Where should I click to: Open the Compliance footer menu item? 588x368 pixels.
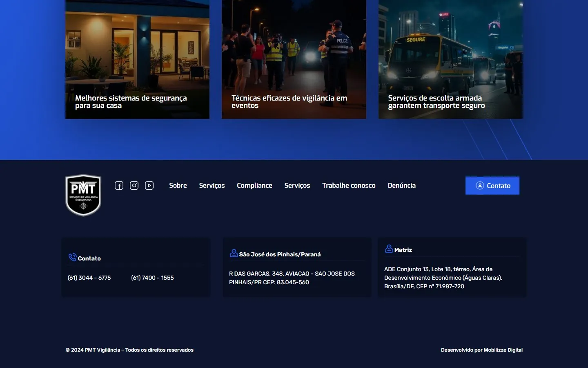[254, 185]
